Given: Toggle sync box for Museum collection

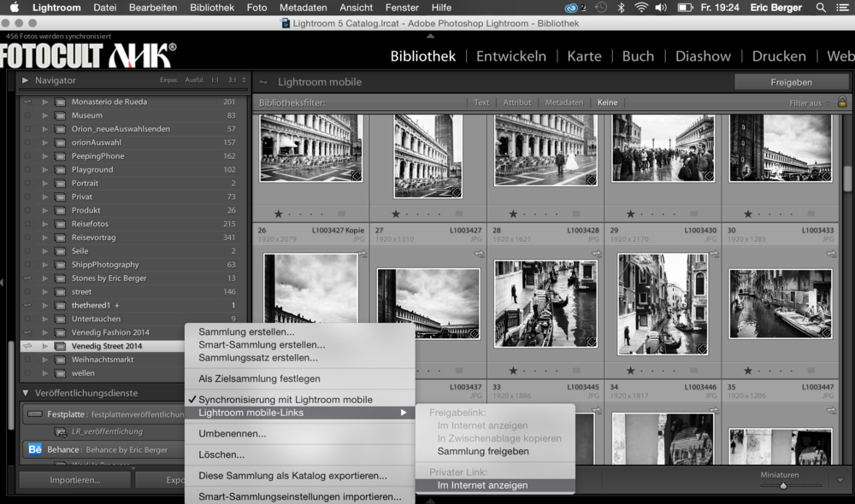Looking at the screenshot, I should point(27,115).
